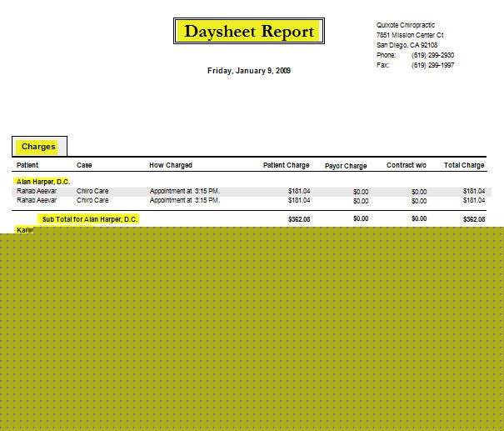Click the Quixote Chiropractic clinic name
This screenshot has height=431, width=504.
406,25
